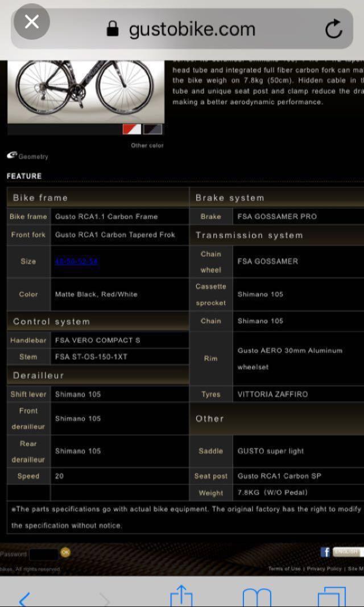Tap the 'Tyres' row label
364x607 pixels.
coord(211,394)
